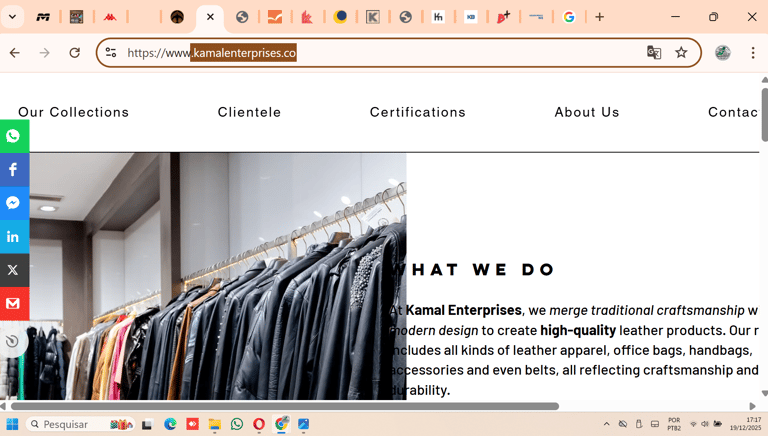This screenshot has height=436, width=768.
Task: Bookmark this page with star icon
Action: pyautogui.click(x=681, y=53)
